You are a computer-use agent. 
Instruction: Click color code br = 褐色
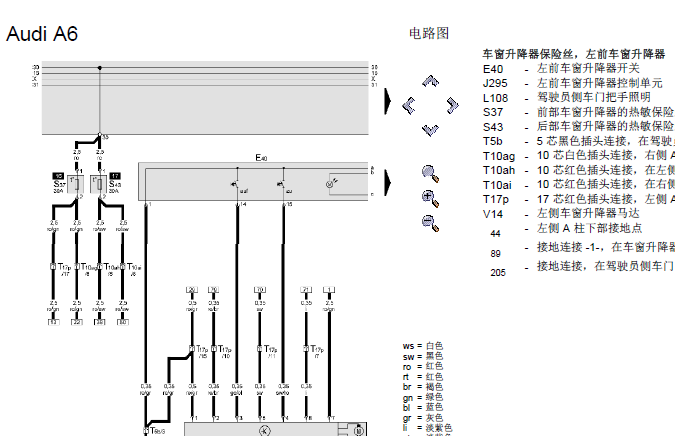coord(423,387)
